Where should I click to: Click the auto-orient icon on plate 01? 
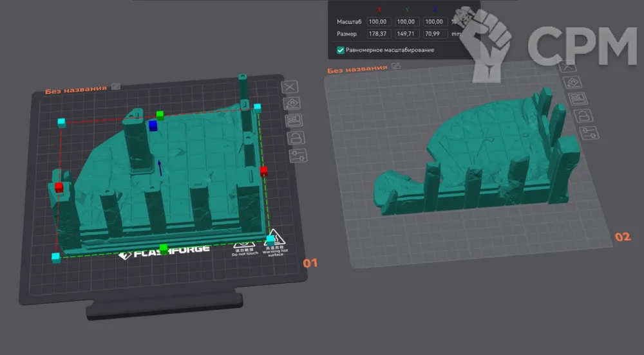tap(292, 104)
